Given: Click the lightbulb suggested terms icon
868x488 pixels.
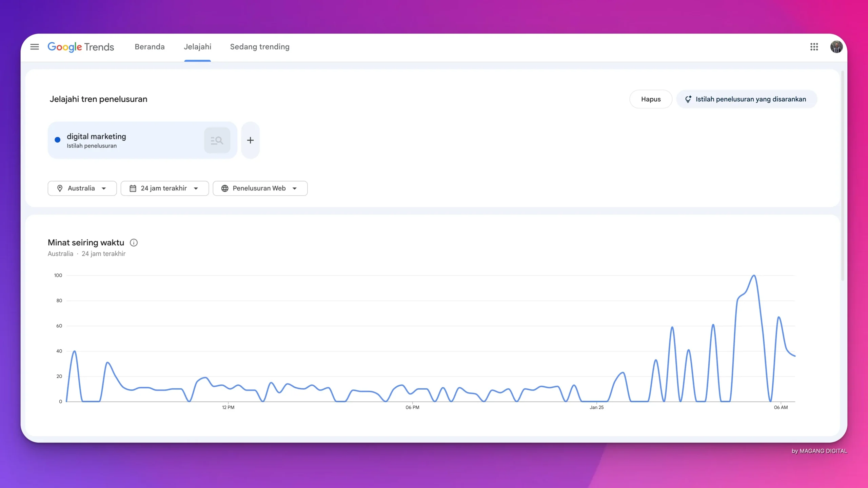Looking at the screenshot, I should pyautogui.click(x=688, y=99).
